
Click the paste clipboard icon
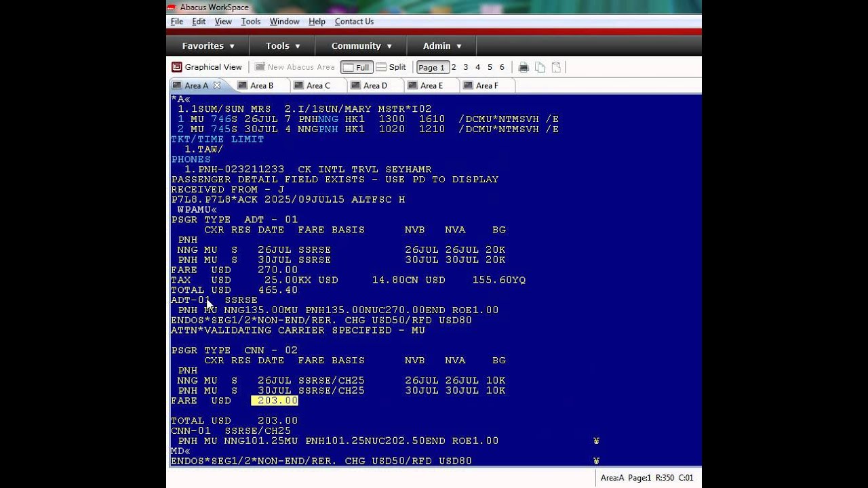[556, 67]
